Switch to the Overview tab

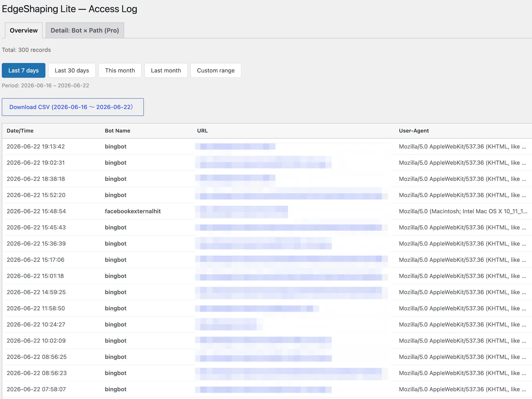pyautogui.click(x=24, y=30)
